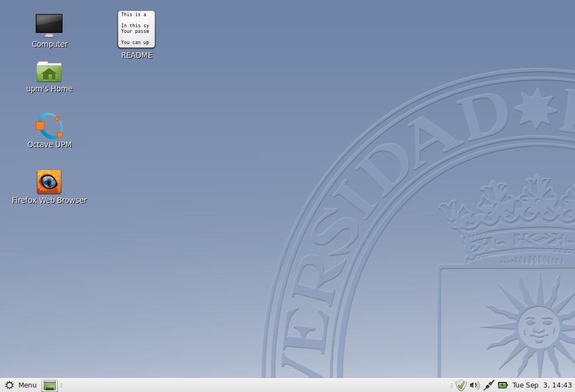Open the network connection plug icon
Image resolution: width=575 pixels, height=392 pixels.
click(489, 385)
